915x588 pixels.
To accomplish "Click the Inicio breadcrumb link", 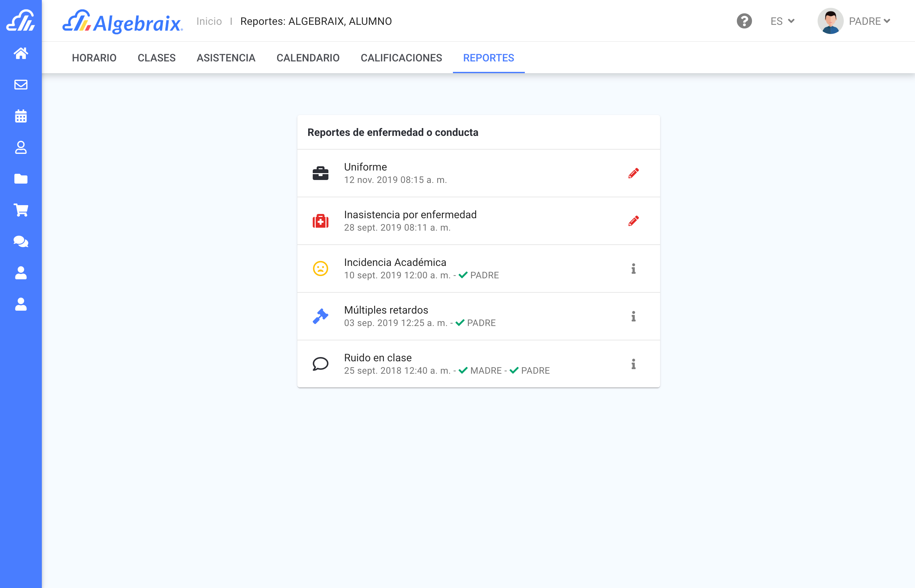I will tap(209, 21).
